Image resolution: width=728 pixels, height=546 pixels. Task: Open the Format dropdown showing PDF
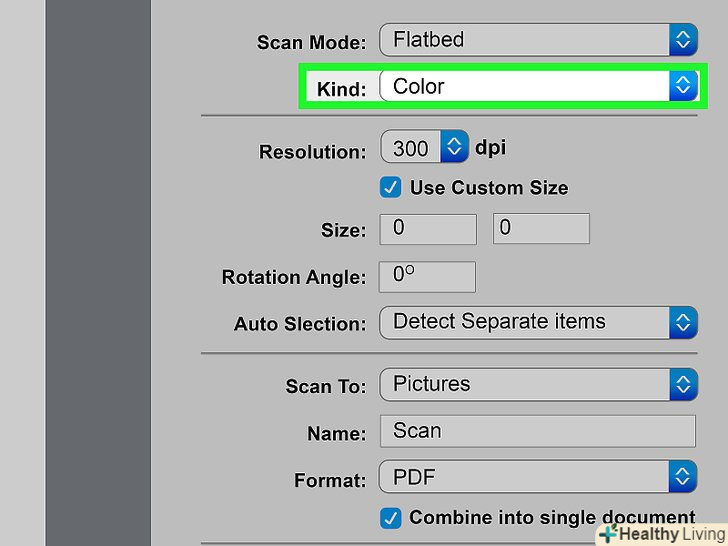[x=524, y=475]
